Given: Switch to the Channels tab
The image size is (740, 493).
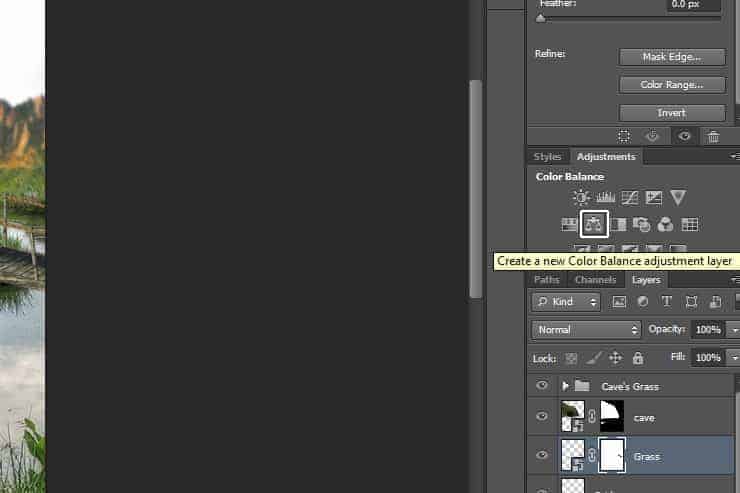Looking at the screenshot, I should [x=595, y=280].
